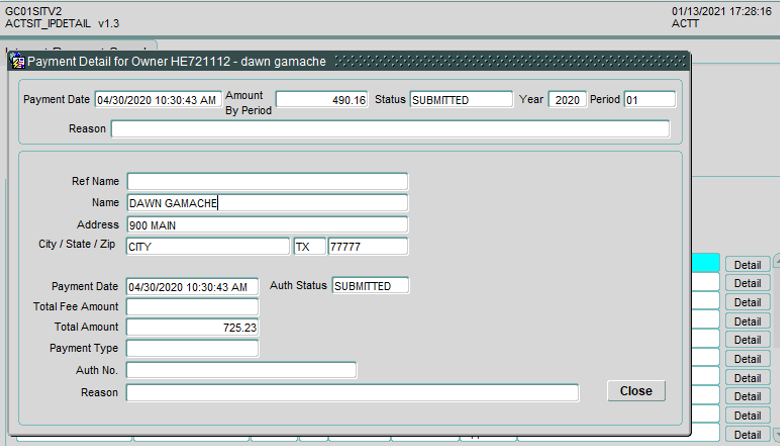This screenshot has width=780, height=446.
Task: Click the Name field containing DAWN GAMACHE
Action: (x=267, y=203)
